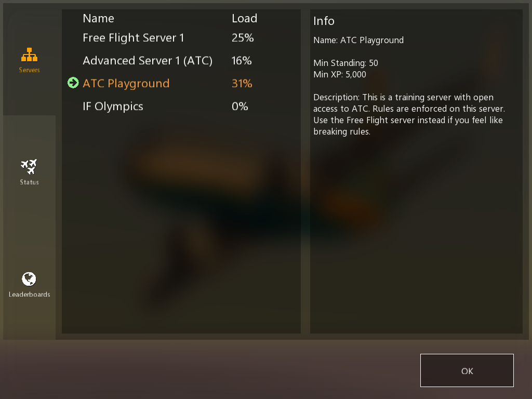Screen dimensions: 532x399
Task: Click the green arrow beside ATC Playground
Action: click(73, 83)
